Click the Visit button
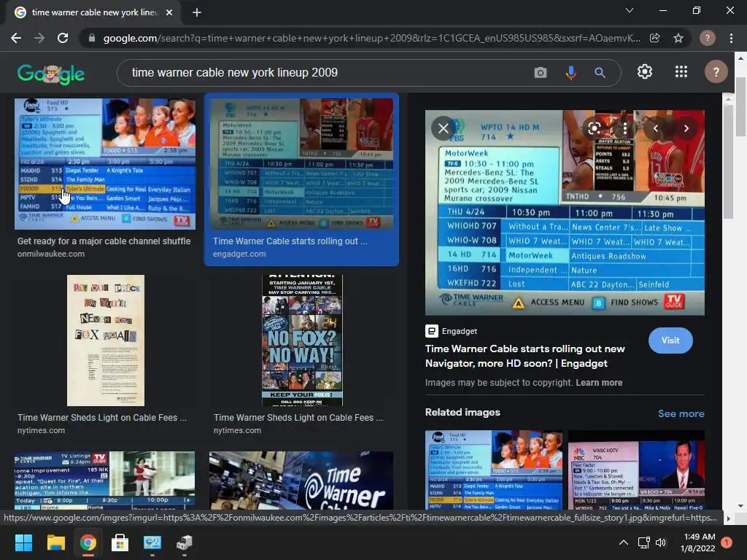747x560 pixels. coord(670,341)
